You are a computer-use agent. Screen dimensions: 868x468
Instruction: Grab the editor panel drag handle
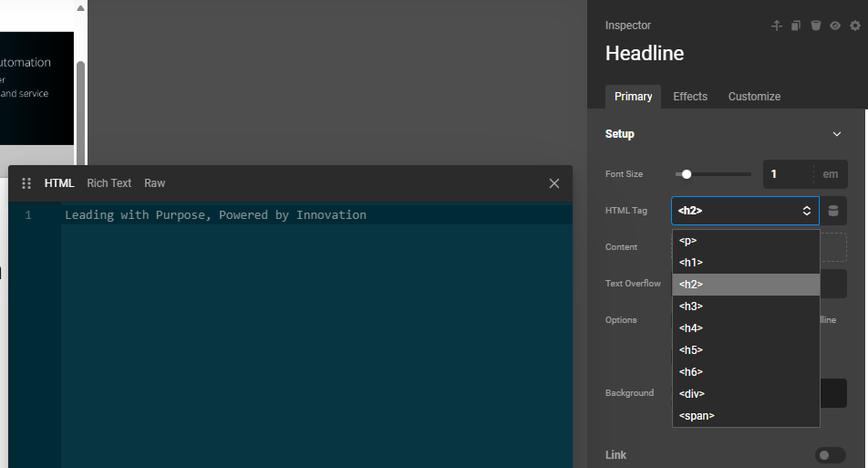coord(26,183)
